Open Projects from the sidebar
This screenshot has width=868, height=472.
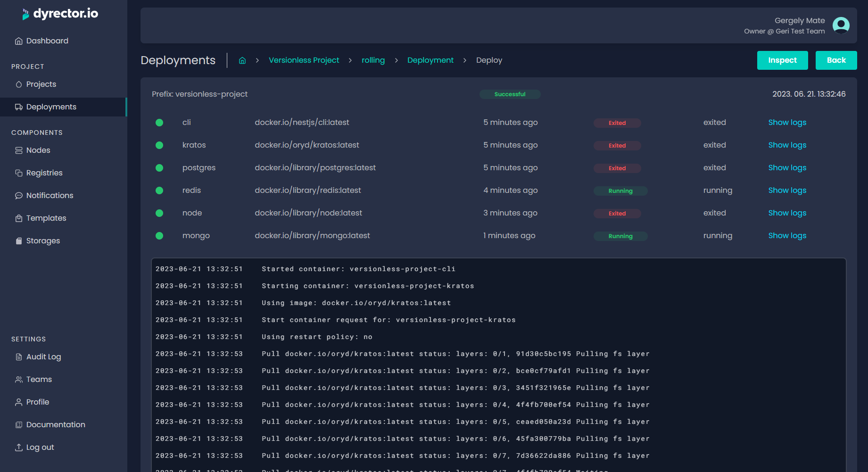click(41, 84)
